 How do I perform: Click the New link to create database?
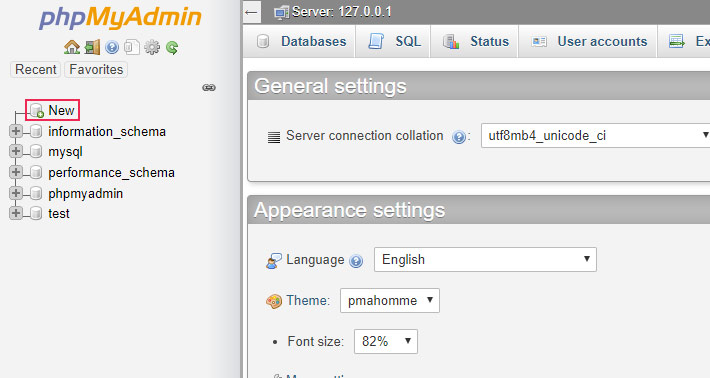pos(61,110)
